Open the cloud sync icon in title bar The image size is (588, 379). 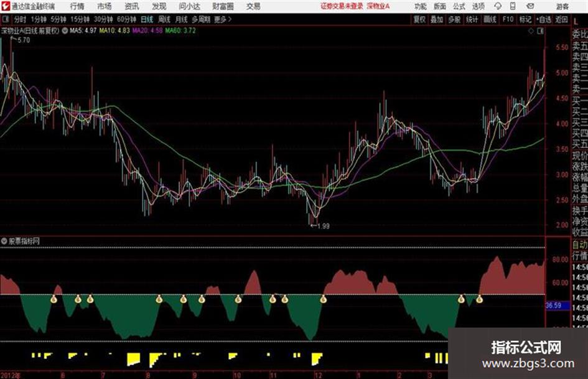pyautogui.click(x=498, y=6)
